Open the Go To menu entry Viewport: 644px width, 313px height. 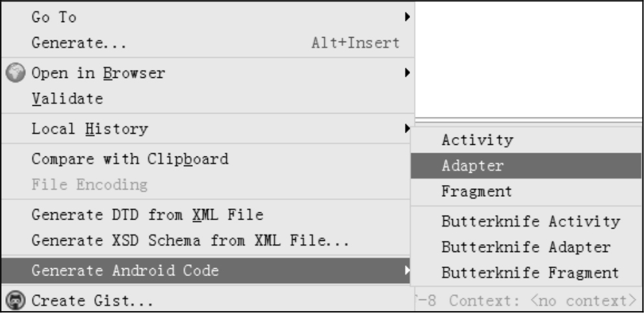(54, 18)
